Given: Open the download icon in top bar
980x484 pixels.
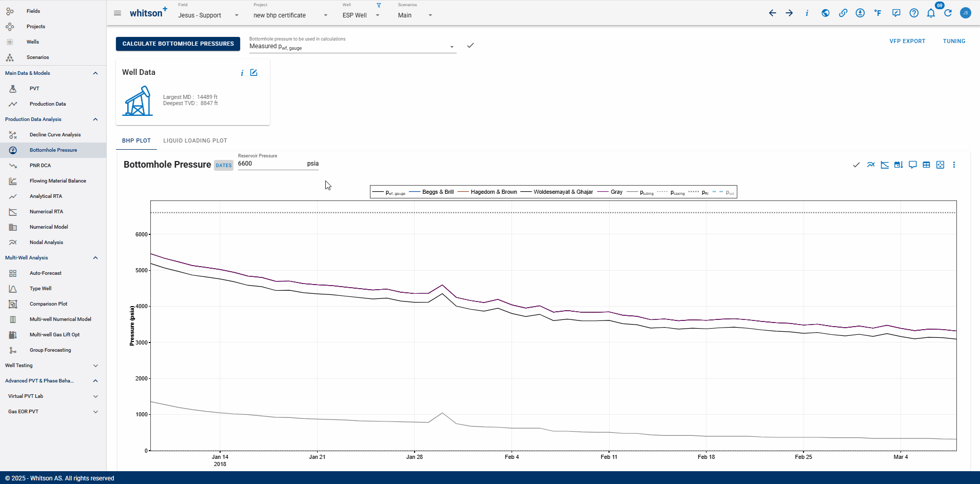Looking at the screenshot, I should point(860,13).
